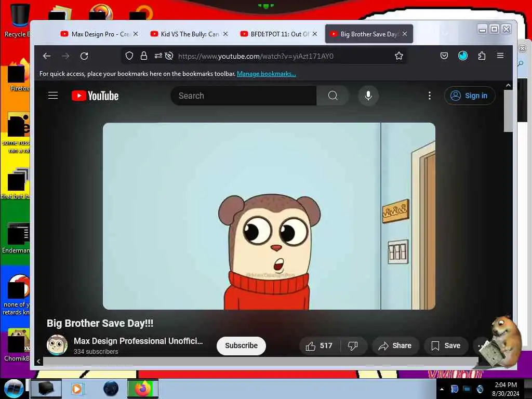Close the BFDI:TPOT 11 tab
532x399 pixels.
pos(315,34)
